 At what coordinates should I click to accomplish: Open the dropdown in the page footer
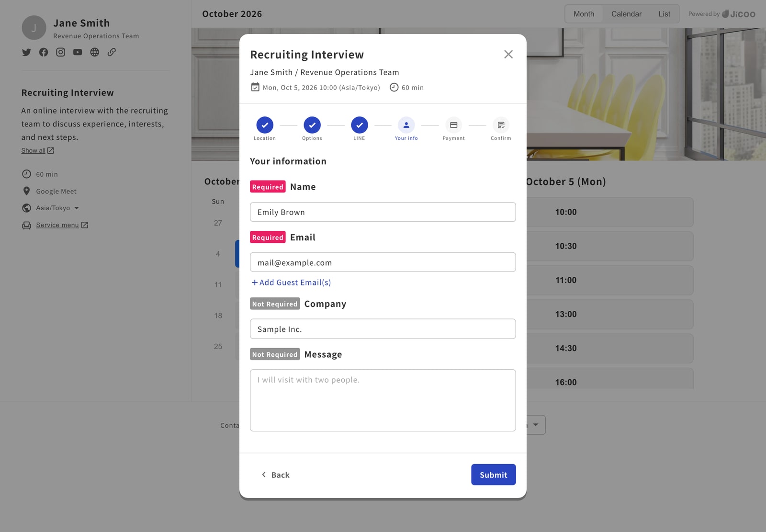(536, 425)
